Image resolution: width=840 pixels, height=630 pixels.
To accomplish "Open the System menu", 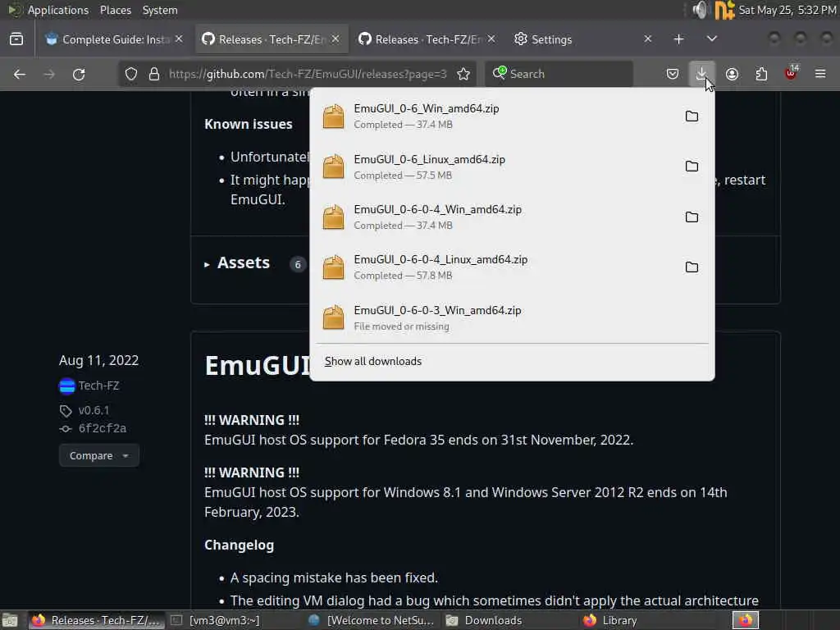I will tap(160, 10).
